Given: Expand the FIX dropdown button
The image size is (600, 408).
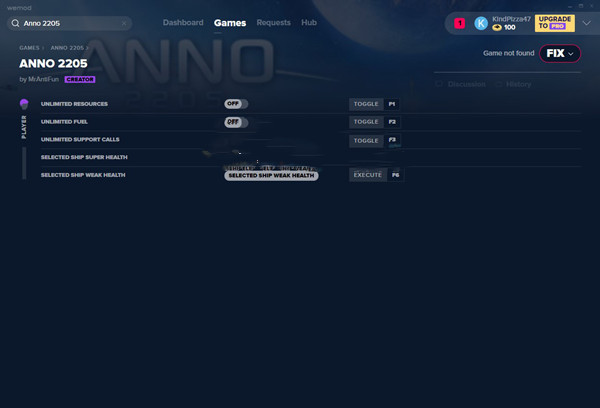Looking at the screenshot, I should click(559, 53).
